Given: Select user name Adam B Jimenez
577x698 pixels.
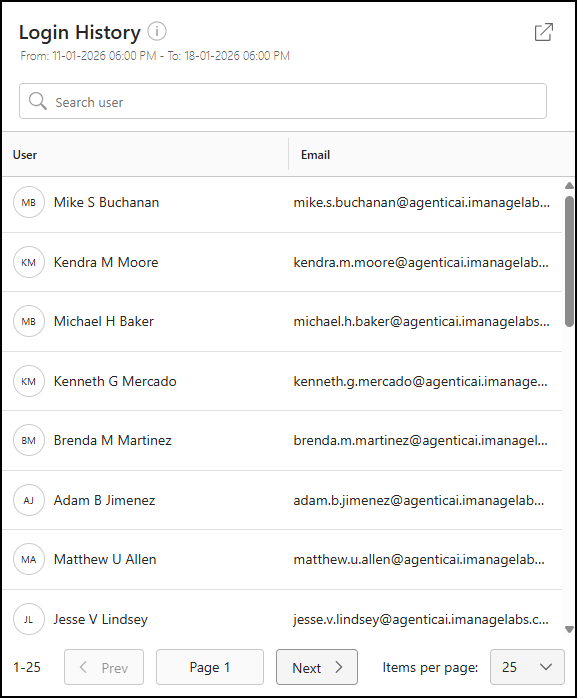Looking at the screenshot, I should point(105,500).
